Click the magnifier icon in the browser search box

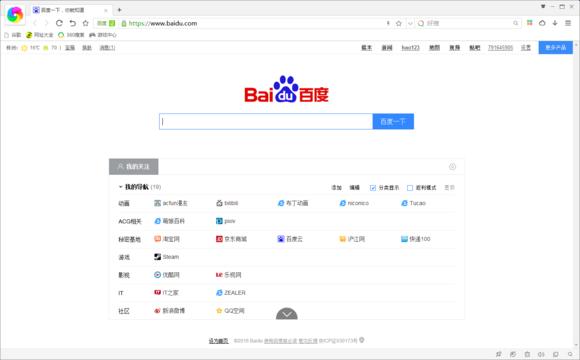click(516, 23)
